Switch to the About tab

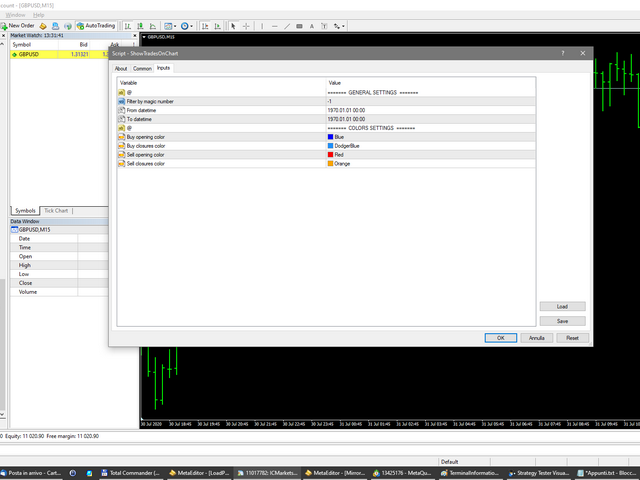pos(121,68)
